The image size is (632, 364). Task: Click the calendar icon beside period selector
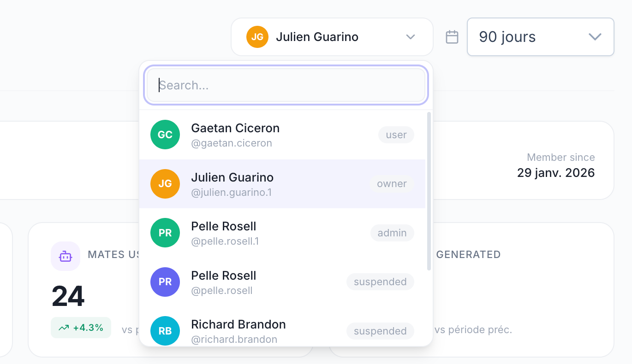[452, 37]
